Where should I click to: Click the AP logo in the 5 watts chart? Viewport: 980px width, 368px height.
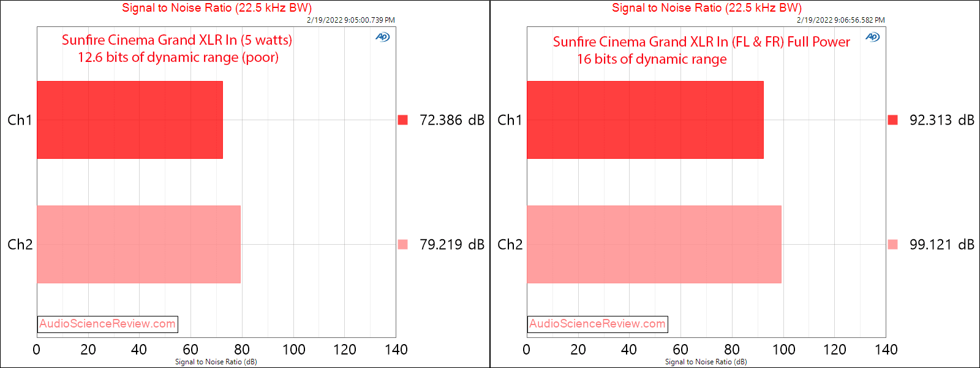coord(383,37)
